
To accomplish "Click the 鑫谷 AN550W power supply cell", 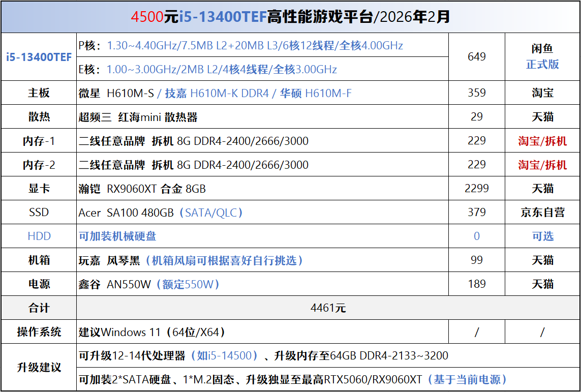I will (x=262, y=284).
